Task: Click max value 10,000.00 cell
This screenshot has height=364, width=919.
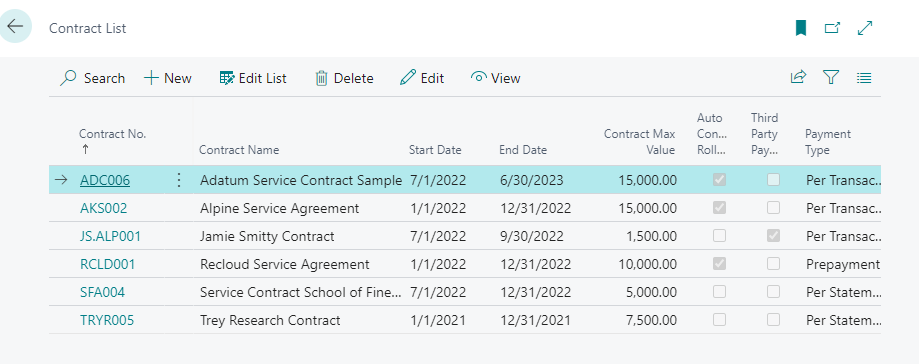Action: (648, 264)
